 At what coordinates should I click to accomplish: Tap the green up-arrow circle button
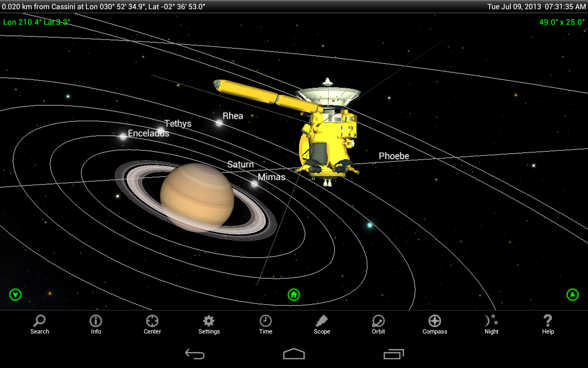pos(572,294)
